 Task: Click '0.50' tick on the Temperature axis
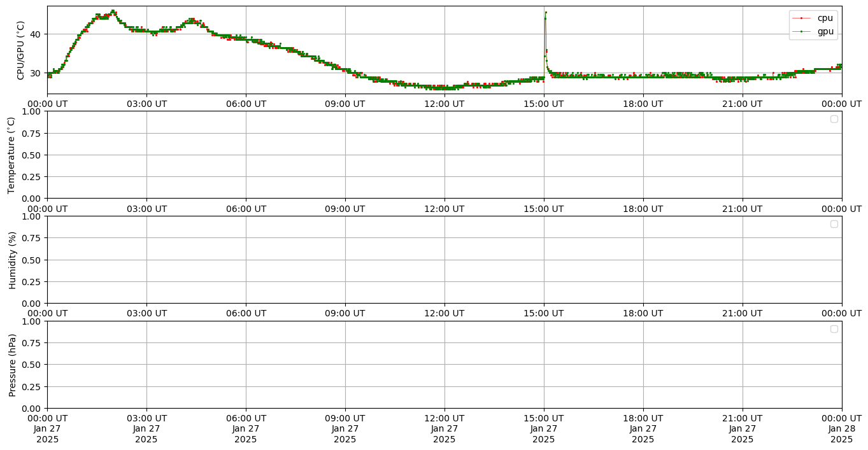pos(32,155)
